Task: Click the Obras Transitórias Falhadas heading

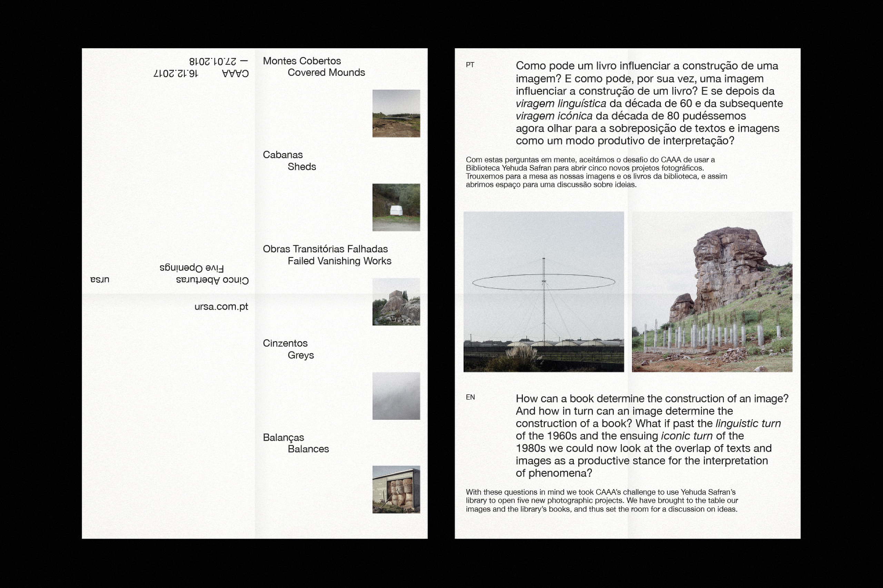Action: (325, 249)
